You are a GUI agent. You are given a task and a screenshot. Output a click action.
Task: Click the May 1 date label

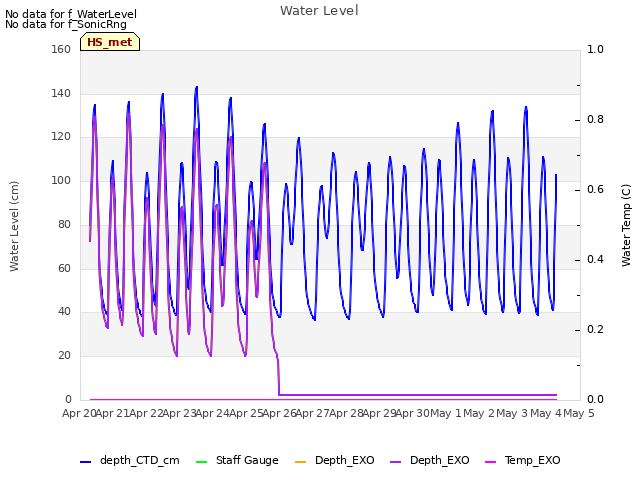pos(446,413)
